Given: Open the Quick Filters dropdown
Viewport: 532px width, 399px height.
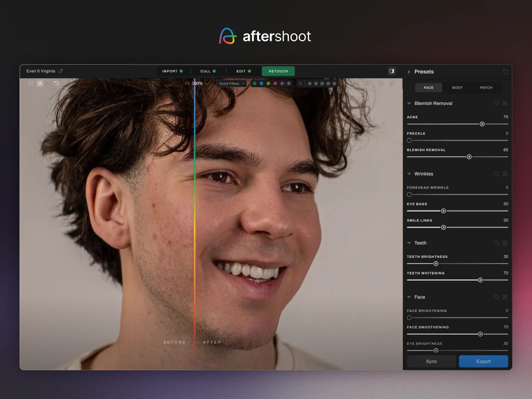Looking at the screenshot, I should click(231, 83).
